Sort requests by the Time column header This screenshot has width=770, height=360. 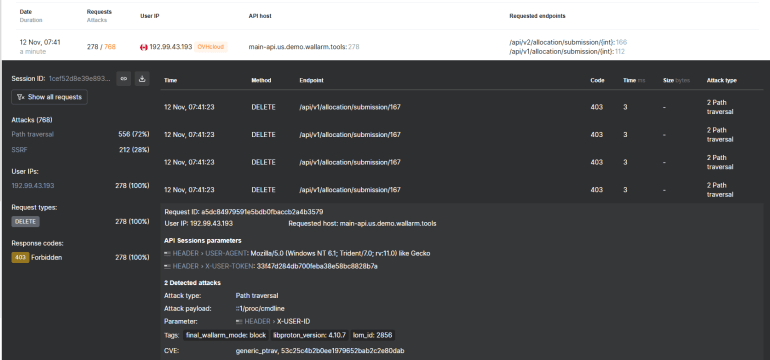pos(170,80)
